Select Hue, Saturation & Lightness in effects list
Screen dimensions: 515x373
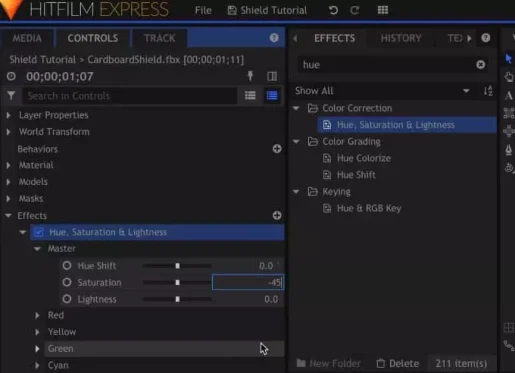pyautogui.click(x=407, y=125)
